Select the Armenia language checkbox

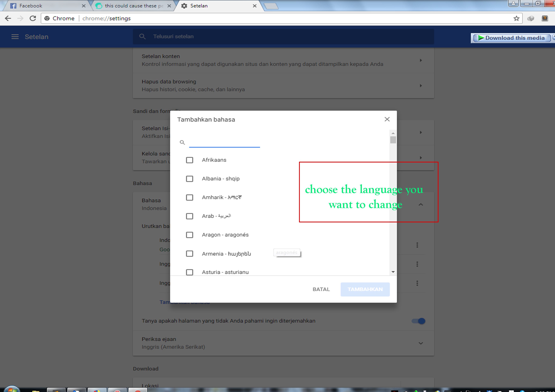[190, 254]
